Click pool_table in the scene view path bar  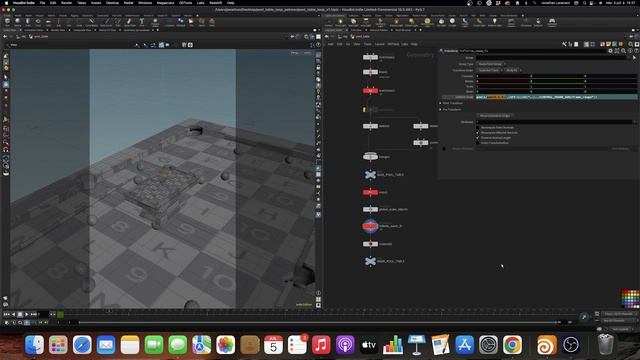[41, 36]
